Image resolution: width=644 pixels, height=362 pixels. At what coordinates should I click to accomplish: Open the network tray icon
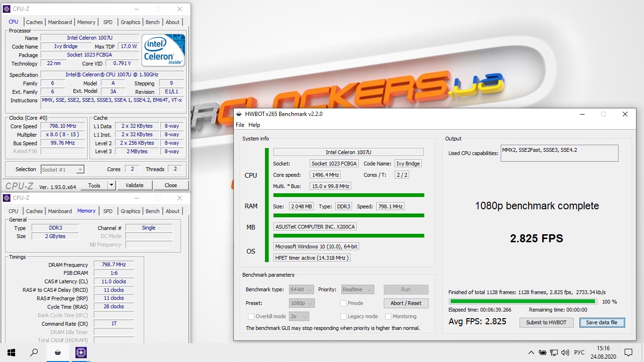point(554,353)
